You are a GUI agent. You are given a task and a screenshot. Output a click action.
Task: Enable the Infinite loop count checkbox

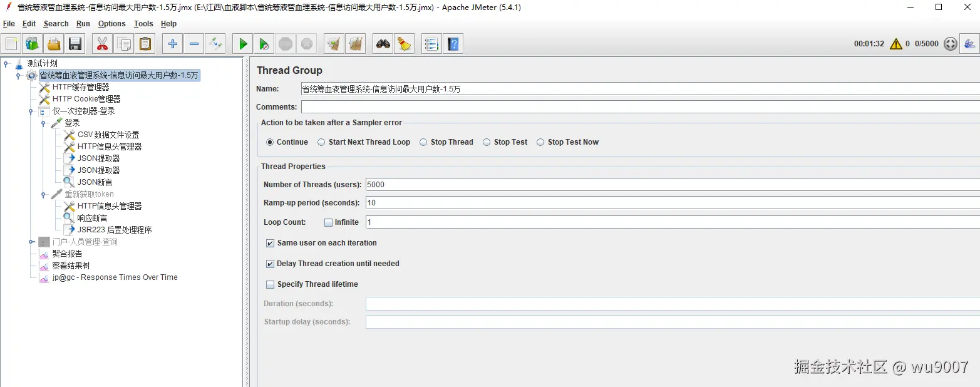pos(328,222)
